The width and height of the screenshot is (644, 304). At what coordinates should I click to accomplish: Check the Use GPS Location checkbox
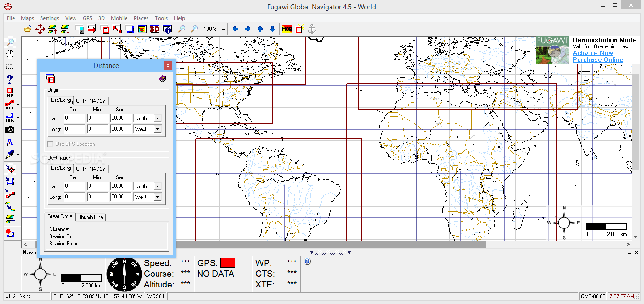(x=51, y=144)
